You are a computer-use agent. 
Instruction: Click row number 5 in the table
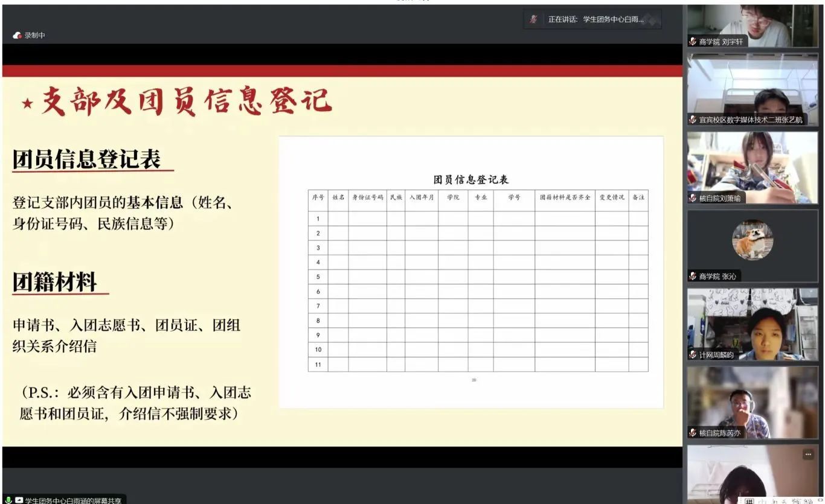(x=318, y=277)
